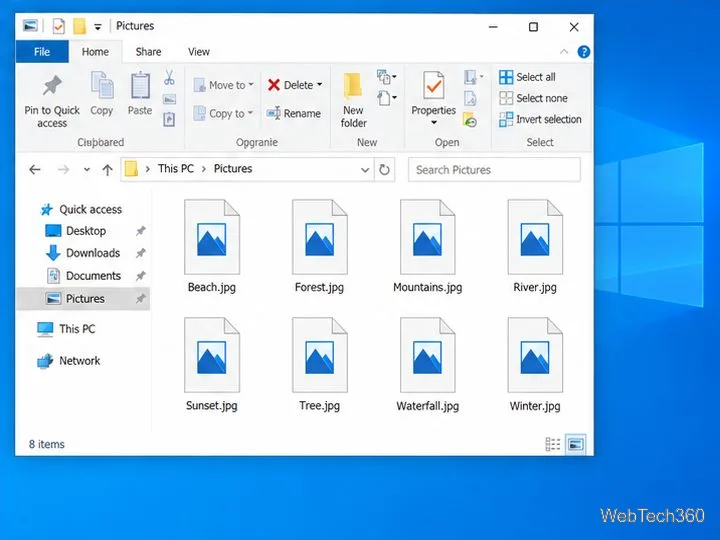
Task: Open the File tab
Action: pyautogui.click(x=42, y=51)
